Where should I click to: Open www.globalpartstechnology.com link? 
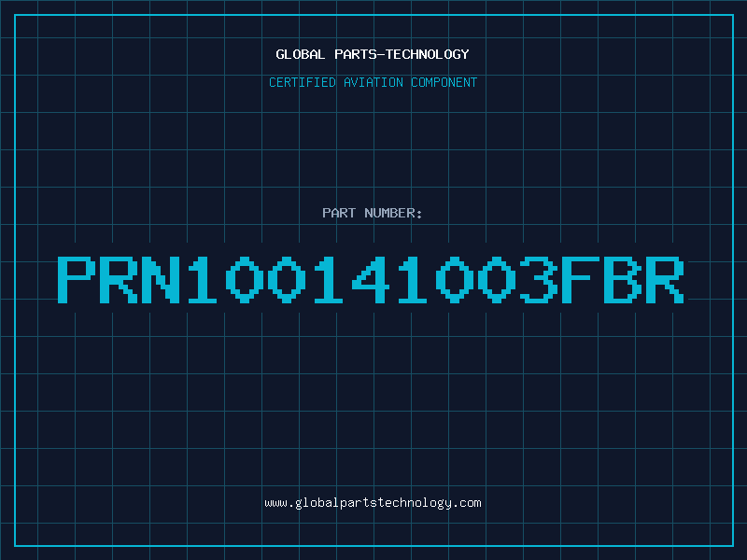(x=373, y=503)
